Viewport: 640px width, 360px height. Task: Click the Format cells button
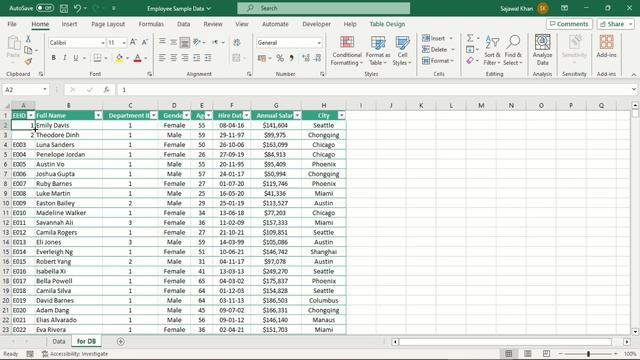coord(438,60)
